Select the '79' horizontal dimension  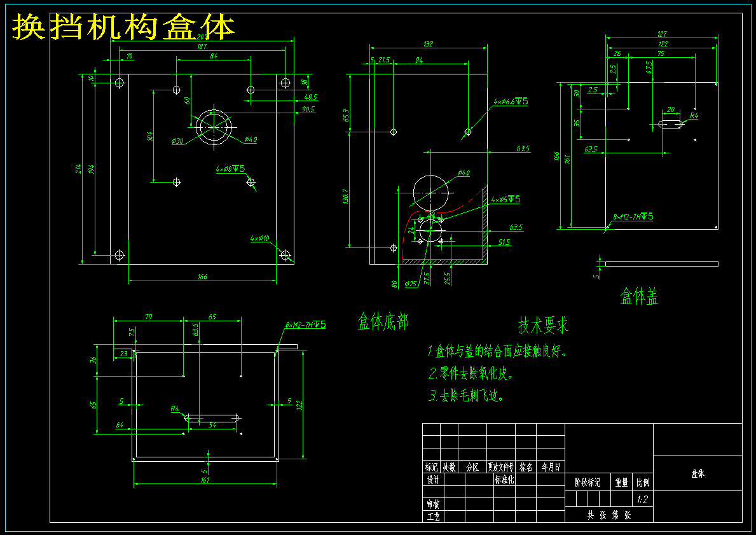tap(148, 316)
